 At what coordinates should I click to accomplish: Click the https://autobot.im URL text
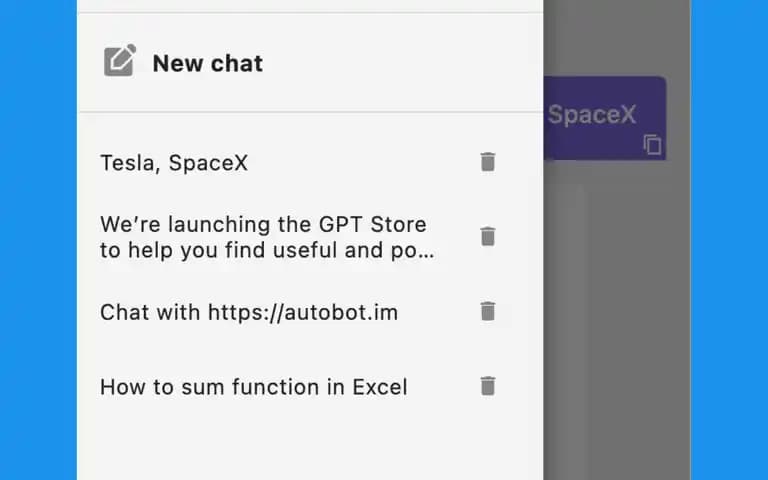303,312
